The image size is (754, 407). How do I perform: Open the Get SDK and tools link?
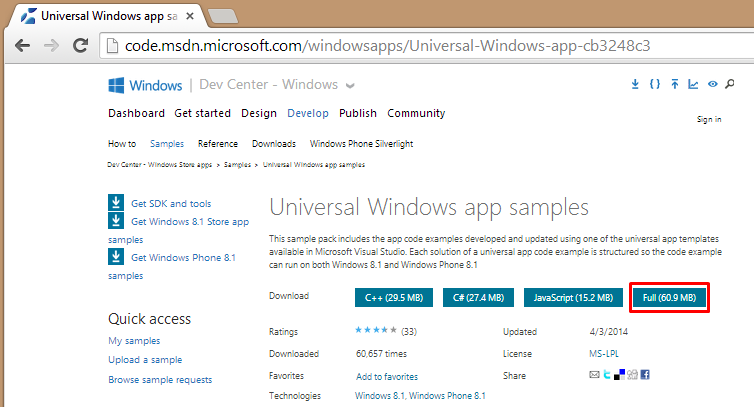point(171,204)
